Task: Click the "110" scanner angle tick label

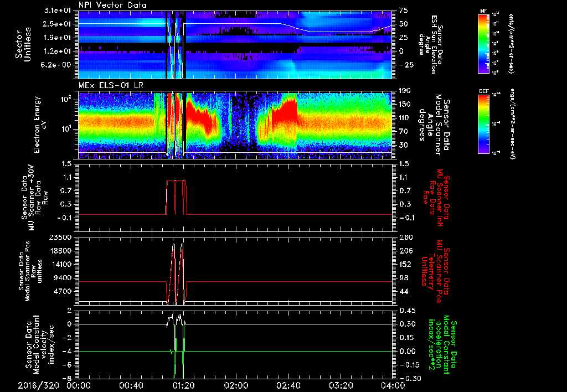Action: click(x=405, y=118)
